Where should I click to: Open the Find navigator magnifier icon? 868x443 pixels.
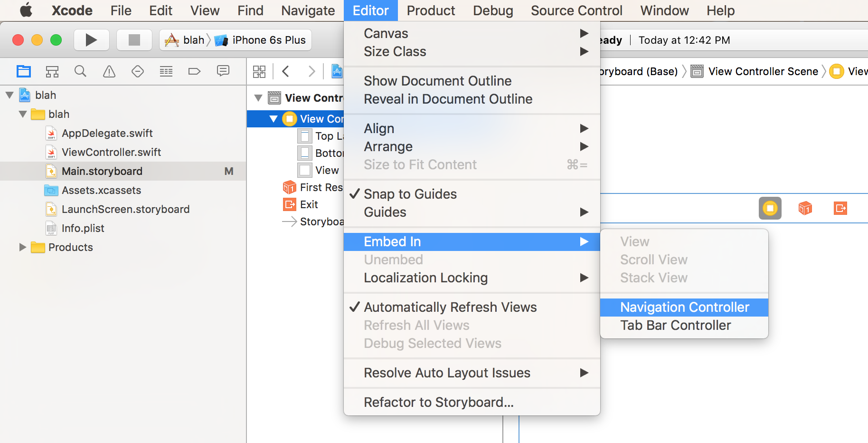[81, 71]
